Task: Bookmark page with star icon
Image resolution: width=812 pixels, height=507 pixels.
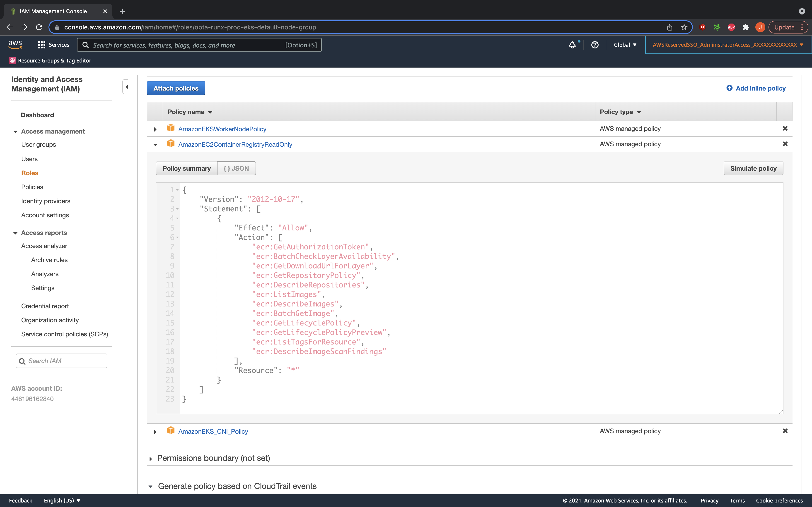Action: coord(684,27)
